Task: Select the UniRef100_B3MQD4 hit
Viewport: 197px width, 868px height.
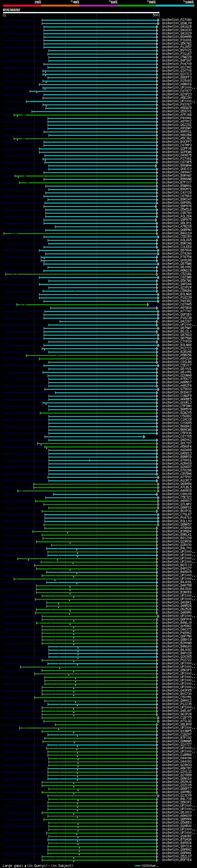Action: pos(176,531)
